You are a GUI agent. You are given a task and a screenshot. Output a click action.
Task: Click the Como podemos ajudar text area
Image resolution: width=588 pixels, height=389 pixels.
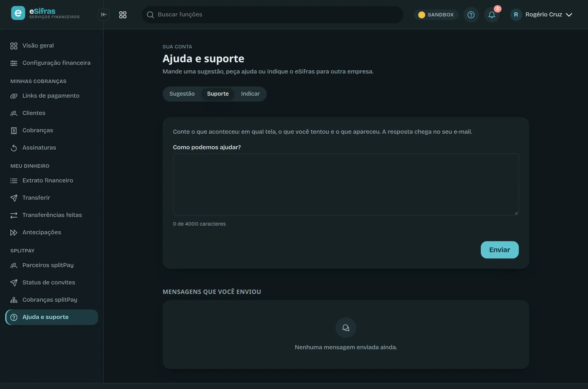click(x=346, y=184)
